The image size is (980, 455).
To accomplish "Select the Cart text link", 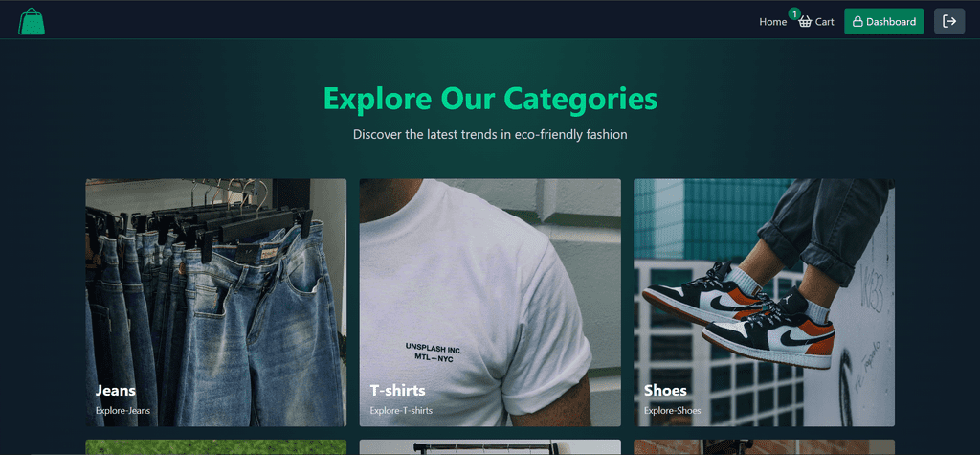I will pyautogui.click(x=824, y=22).
